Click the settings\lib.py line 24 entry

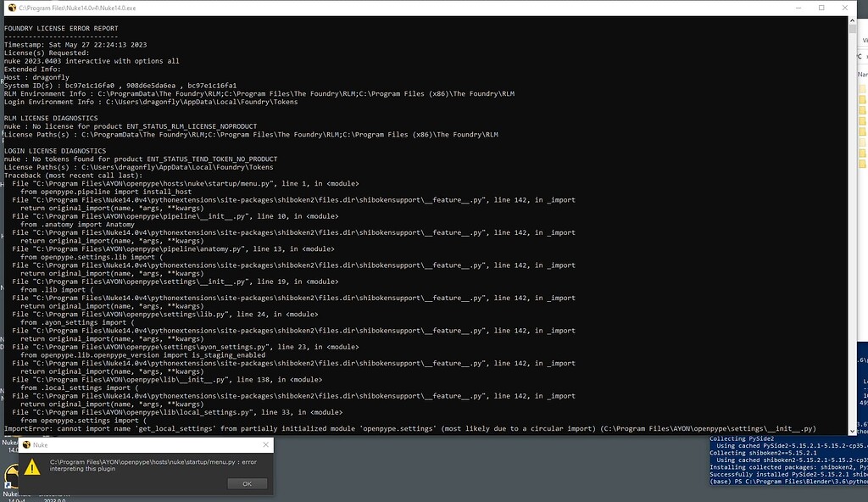[165, 314]
